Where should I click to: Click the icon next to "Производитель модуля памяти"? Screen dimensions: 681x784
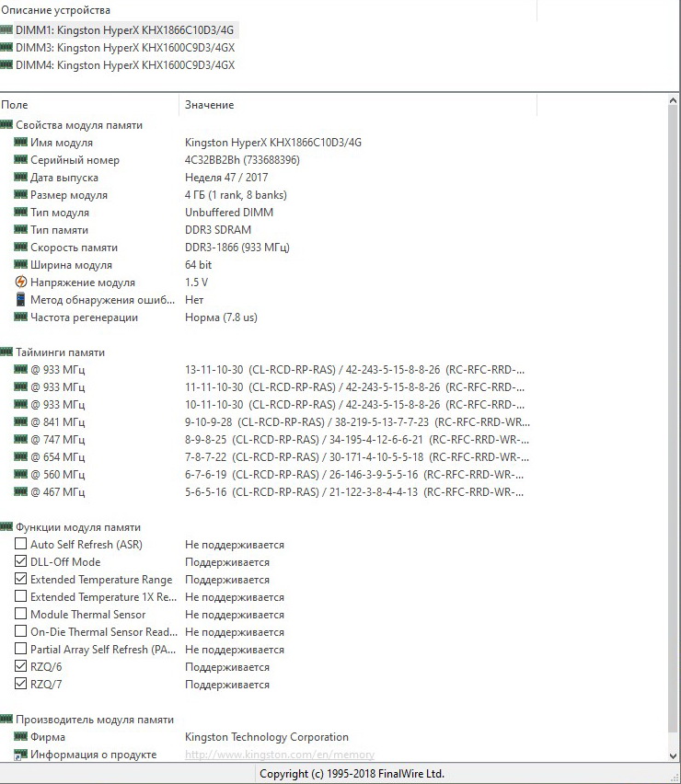[6, 719]
